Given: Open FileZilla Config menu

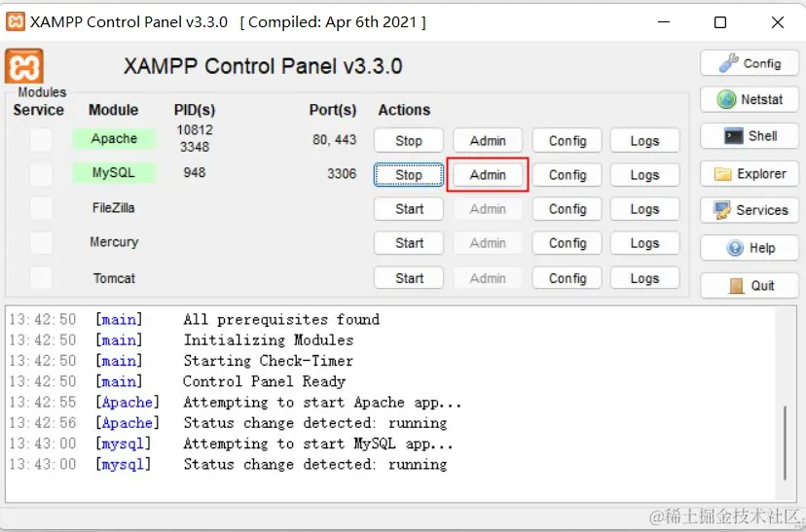Looking at the screenshot, I should coord(567,209).
